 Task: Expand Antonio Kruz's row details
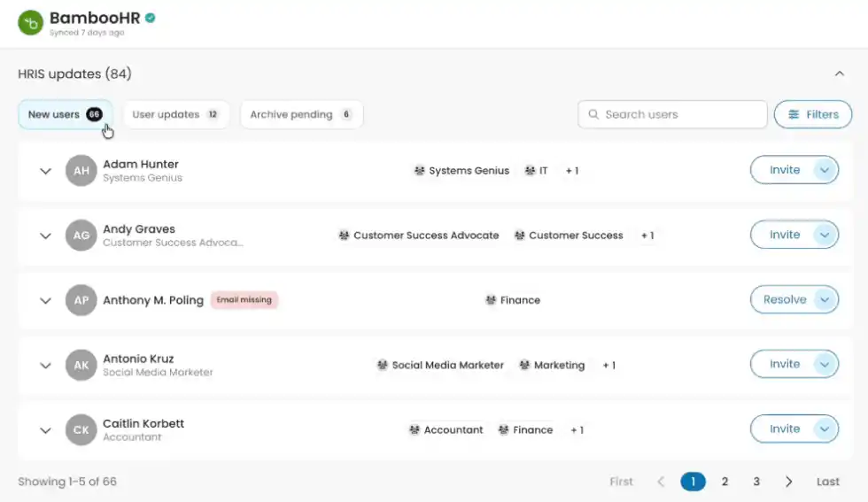click(x=45, y=366)
